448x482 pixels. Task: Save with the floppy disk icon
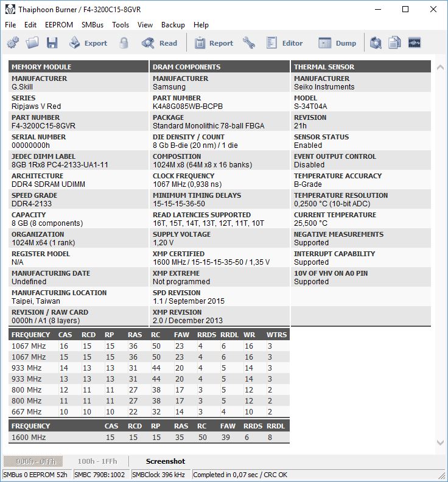click(x=52, y=43)
